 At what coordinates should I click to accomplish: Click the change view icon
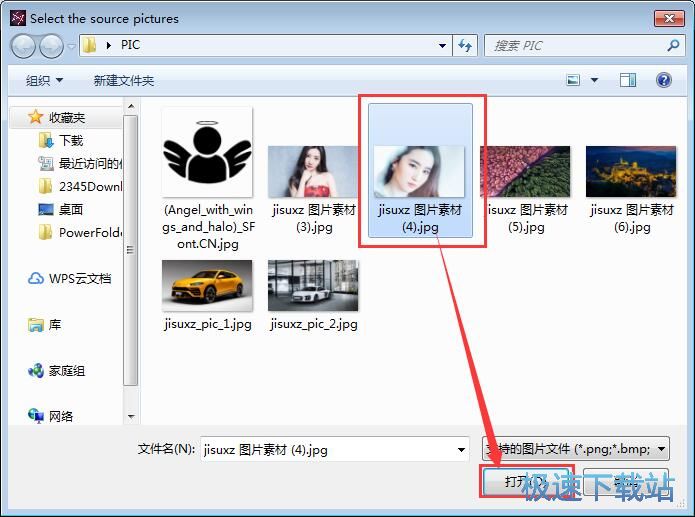point(574,80)
